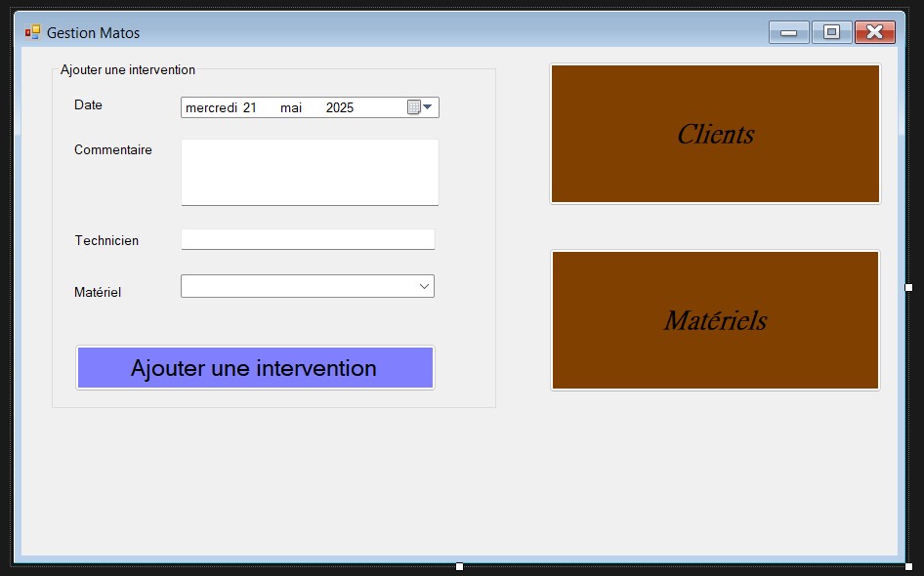
Task: Select the bottom-right corner resize handle
Action: (908, 566)
